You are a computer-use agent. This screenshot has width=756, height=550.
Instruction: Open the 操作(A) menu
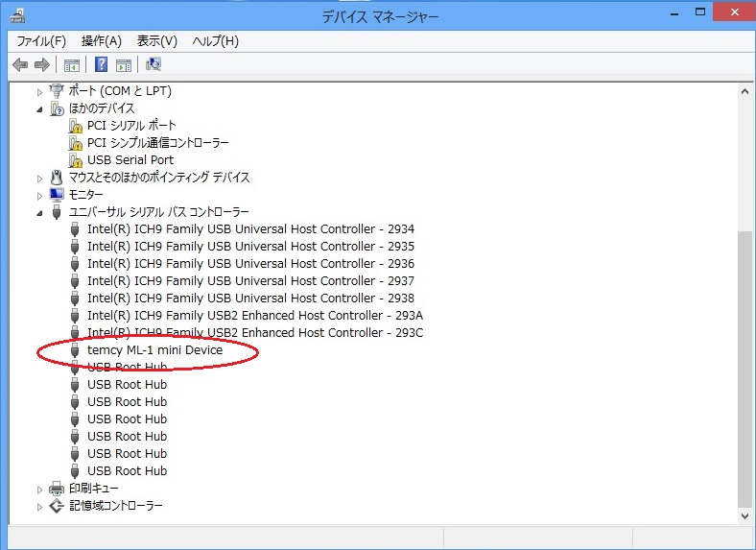point(102,41)
